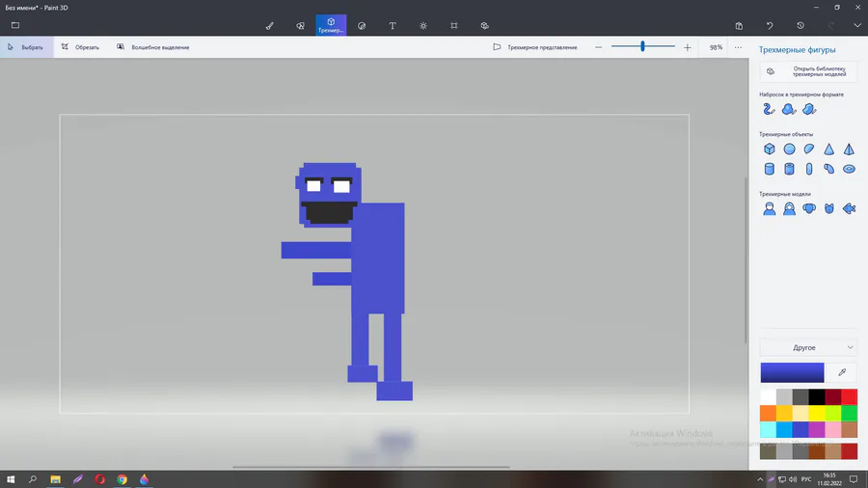This screenshot has height=488, width=868.
Task: Expand the top-right toolbar chevron
Action: coord(857,25)
